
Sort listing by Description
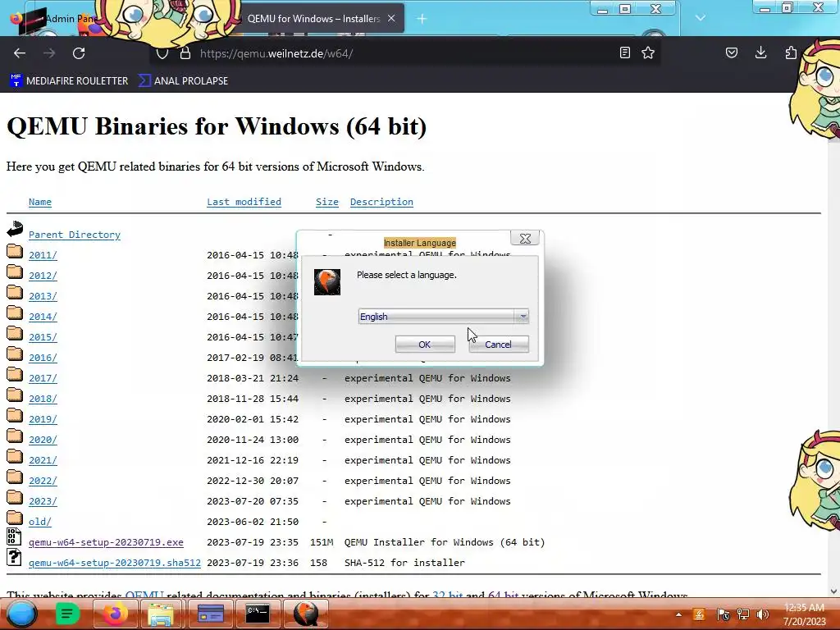pyautogui.click(x=381, y=202)
